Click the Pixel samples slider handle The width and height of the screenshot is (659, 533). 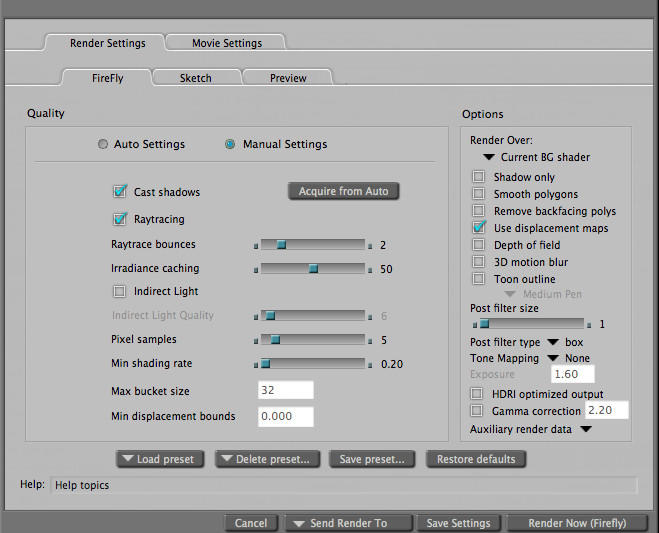coord(275,340)
